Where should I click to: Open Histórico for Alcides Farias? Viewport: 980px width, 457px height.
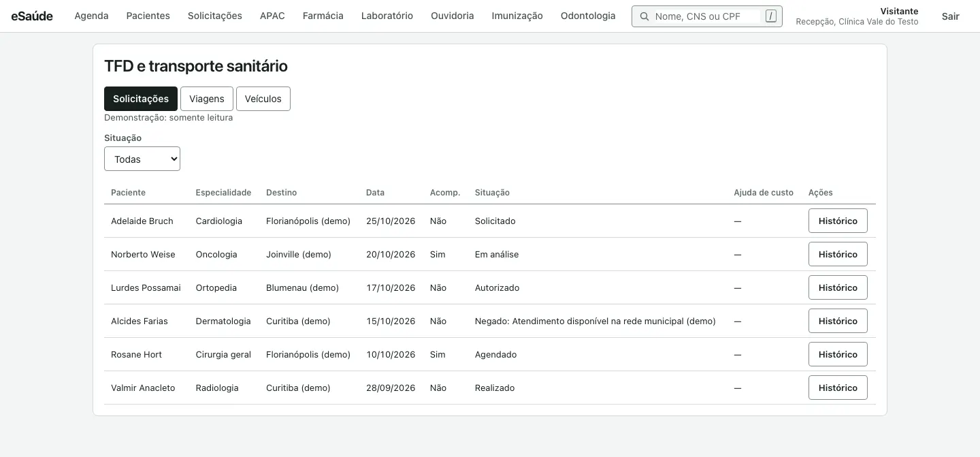pos(838,321)
